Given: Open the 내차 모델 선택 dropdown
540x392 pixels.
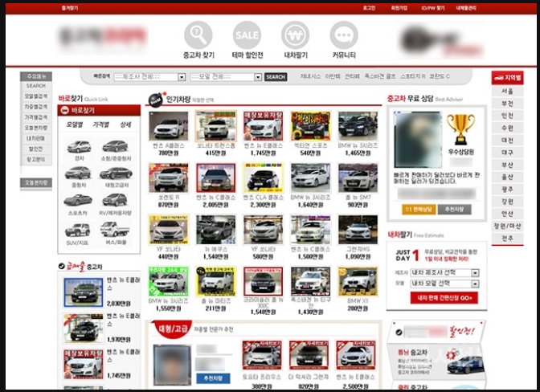Looking at the screenshot, I should click(x=444, y=284).
